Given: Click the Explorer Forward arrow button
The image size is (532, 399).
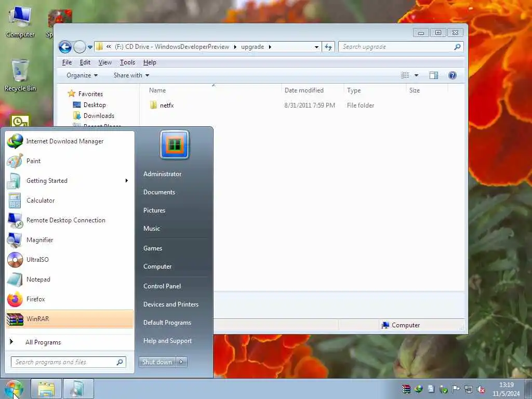Looking at the screenshot, I should tap(79, 47).
